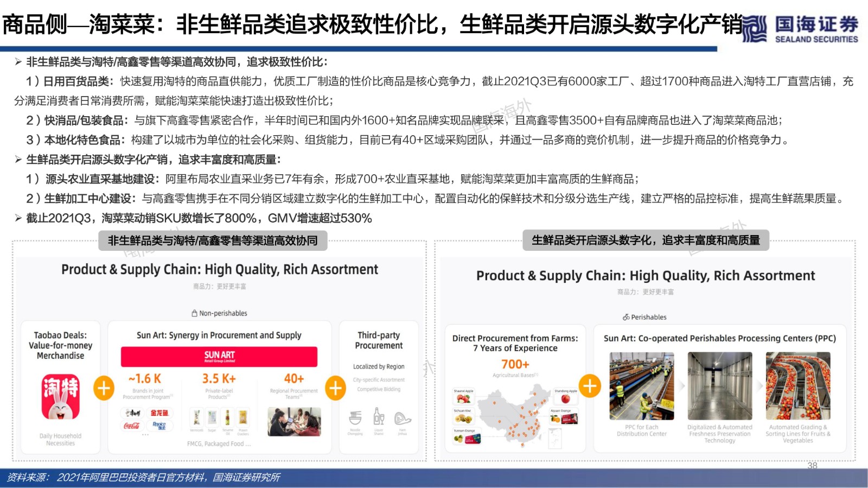Click the Aiyuan Orange fruit tile

click(564, 416)
